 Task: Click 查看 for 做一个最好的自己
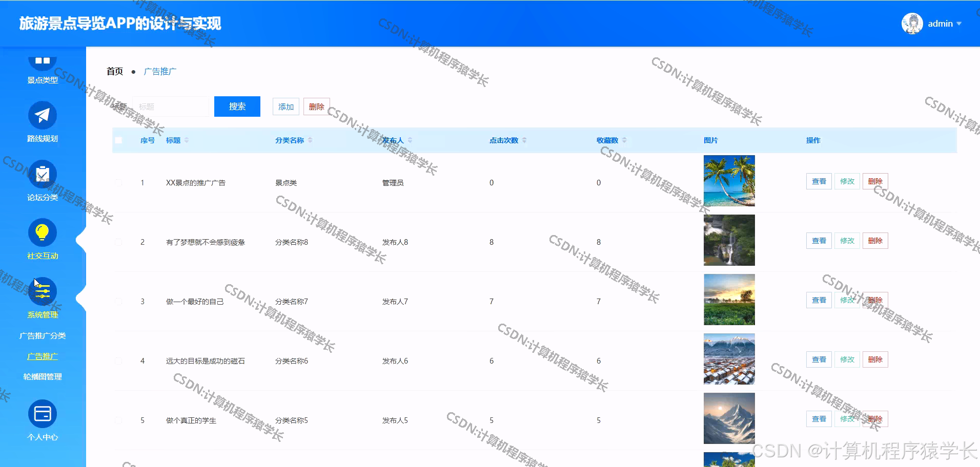coord(819,300)
